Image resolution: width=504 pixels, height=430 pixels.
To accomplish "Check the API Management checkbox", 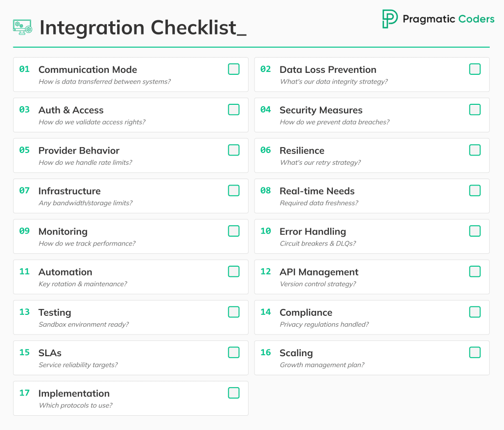I will point(475,272).
